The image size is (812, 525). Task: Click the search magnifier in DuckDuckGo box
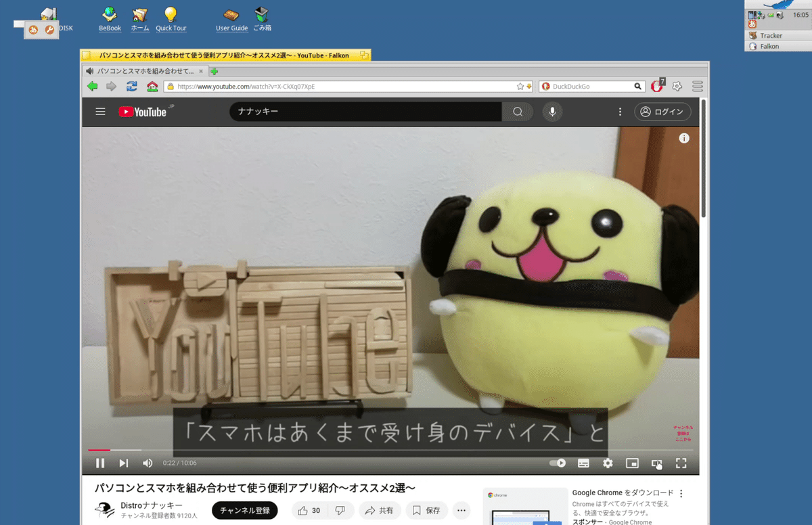637,87
